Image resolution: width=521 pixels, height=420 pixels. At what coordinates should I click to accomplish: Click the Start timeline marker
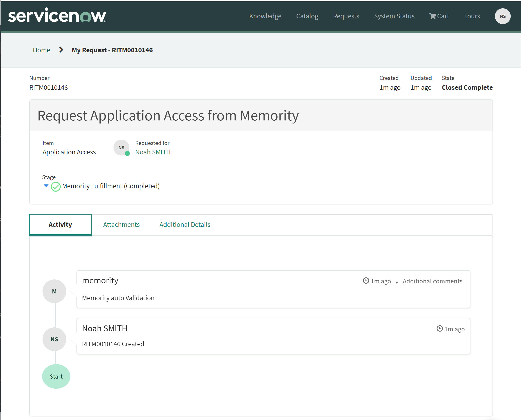pos(56,376)
